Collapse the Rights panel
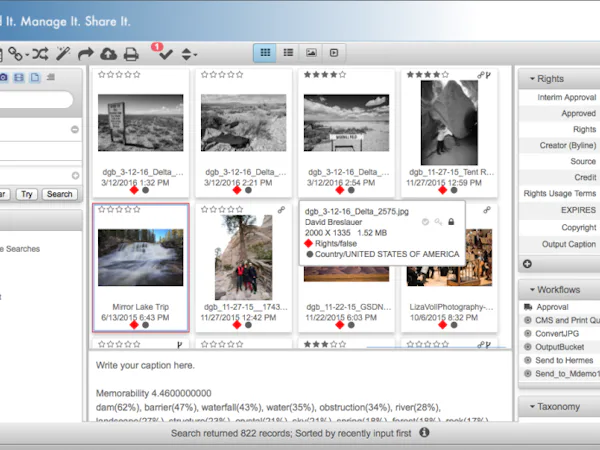 532,78
